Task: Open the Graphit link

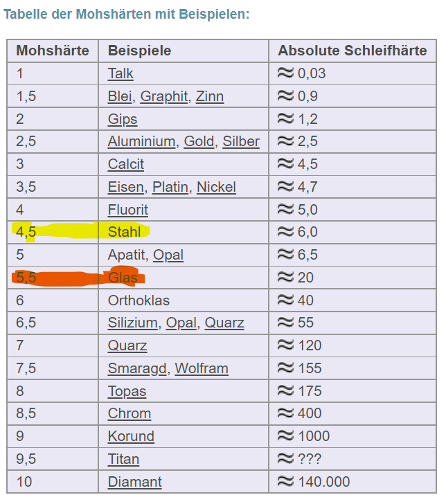Action: [163, 96]
